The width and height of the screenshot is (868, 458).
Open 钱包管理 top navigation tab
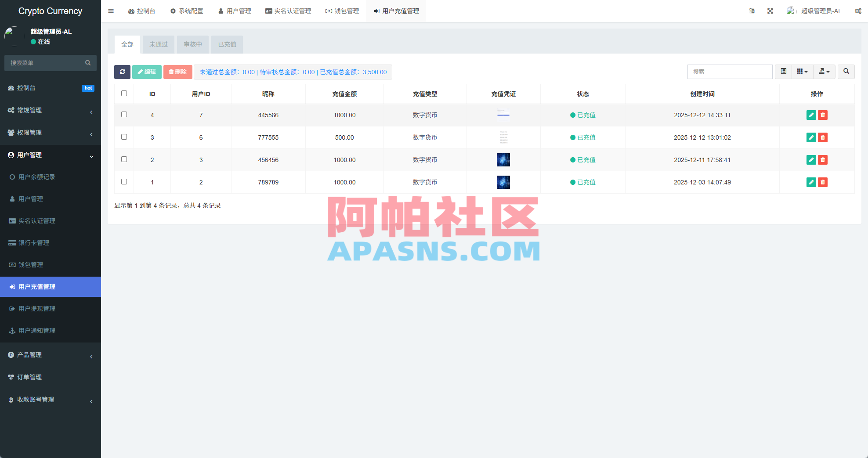point(342,11)
